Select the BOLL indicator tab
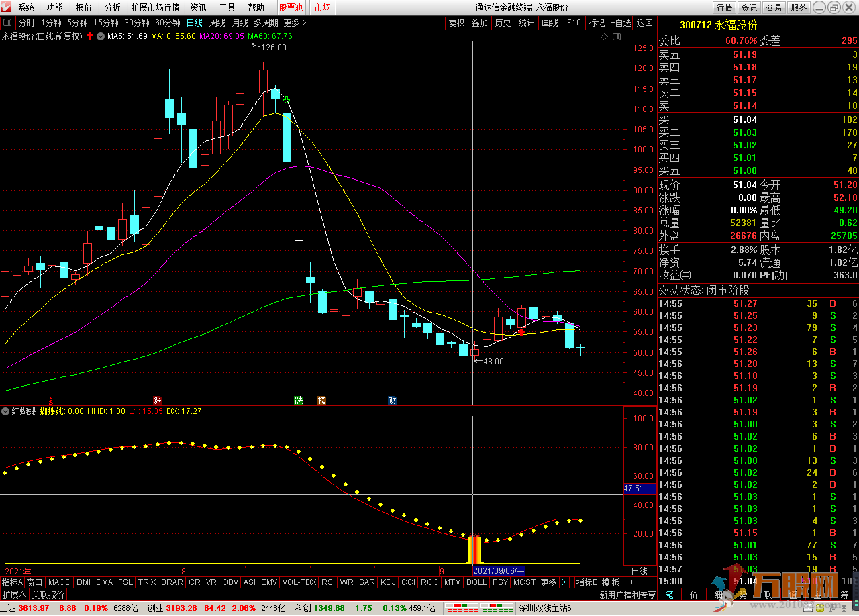The image size is (859, 616). (476, 582)
